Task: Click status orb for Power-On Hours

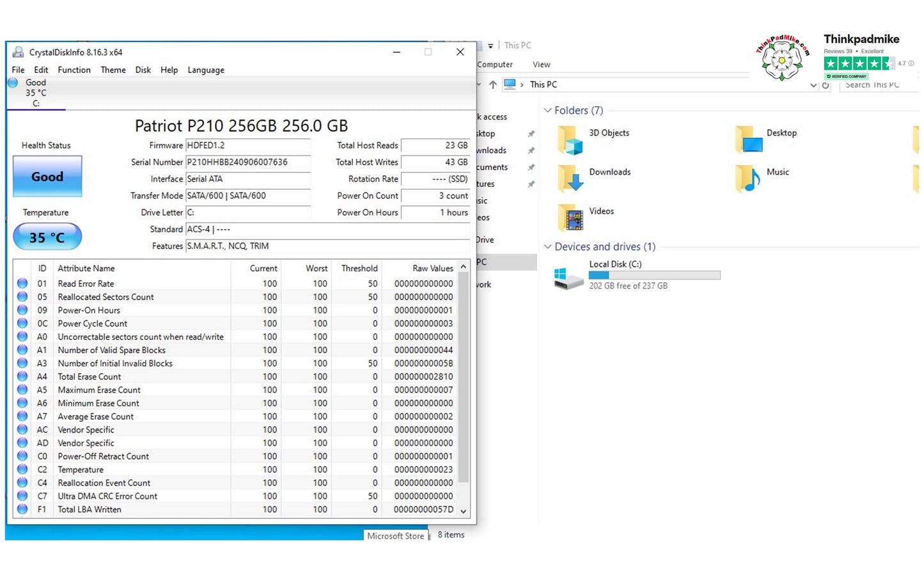Action: pos(22,310)
